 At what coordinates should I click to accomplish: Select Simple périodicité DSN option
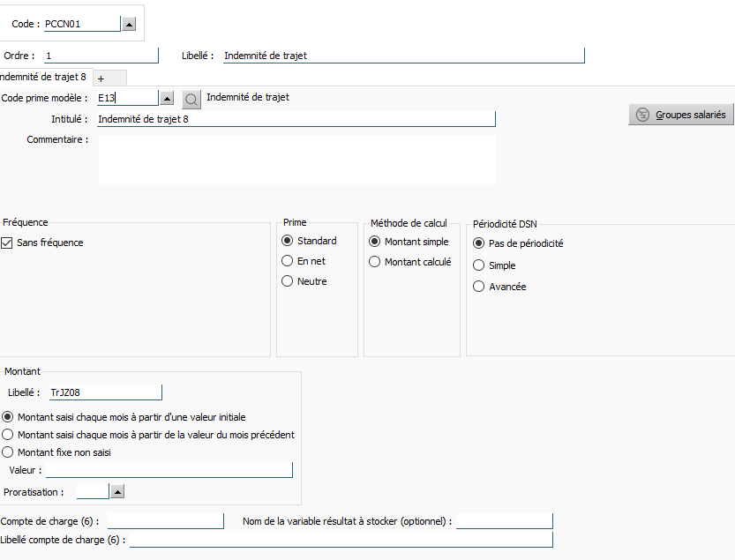(x=478, y=265)
